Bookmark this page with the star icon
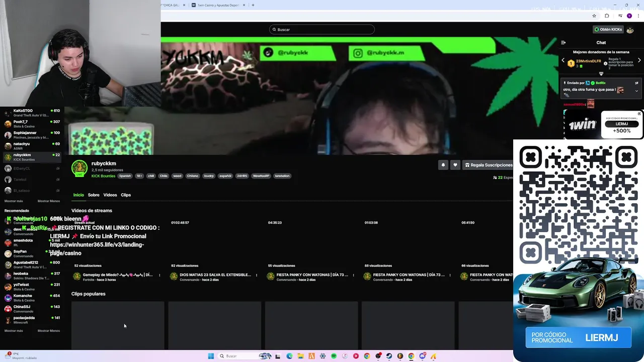644x362 pixels. tap(594, 16)
